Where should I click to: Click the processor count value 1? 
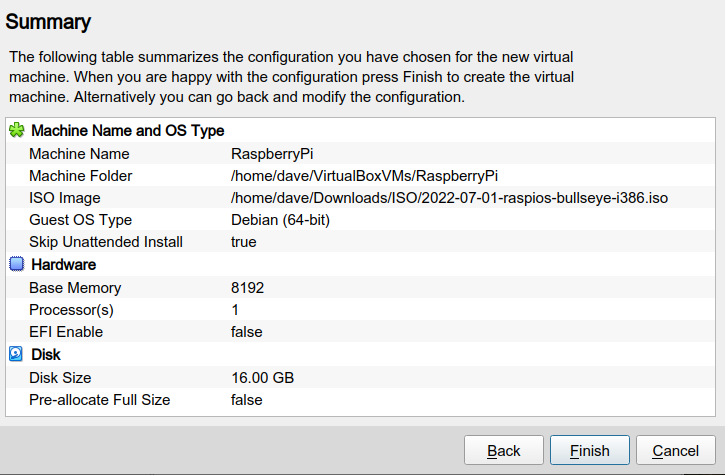[x=235, y=310]
